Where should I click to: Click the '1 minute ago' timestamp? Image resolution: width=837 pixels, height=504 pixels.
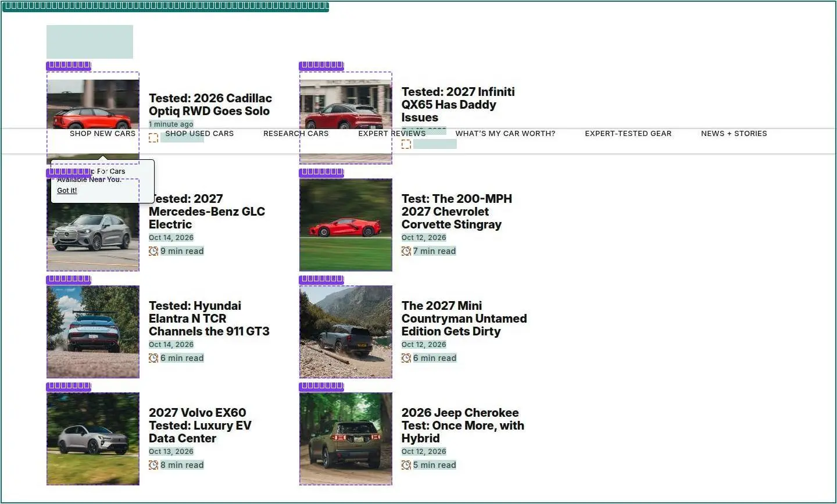pos(171,124)
